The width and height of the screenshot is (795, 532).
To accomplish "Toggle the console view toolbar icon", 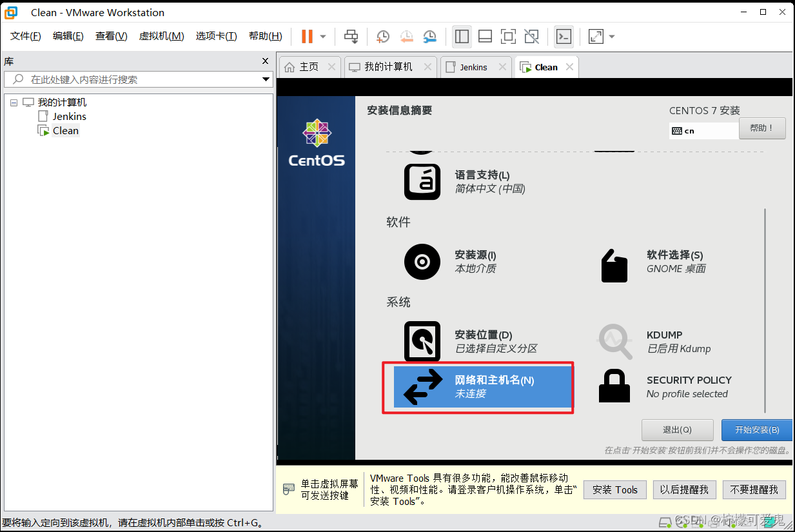I will [x=564, y=36].
